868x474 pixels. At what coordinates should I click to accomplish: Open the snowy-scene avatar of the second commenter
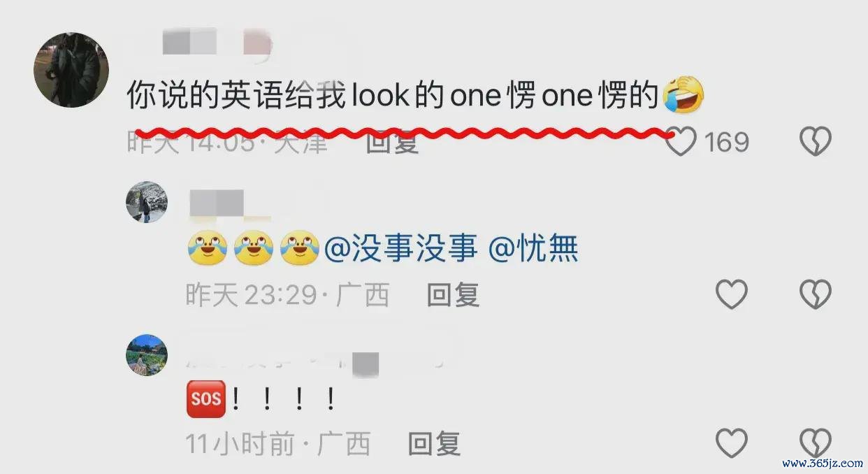[147, 203]
